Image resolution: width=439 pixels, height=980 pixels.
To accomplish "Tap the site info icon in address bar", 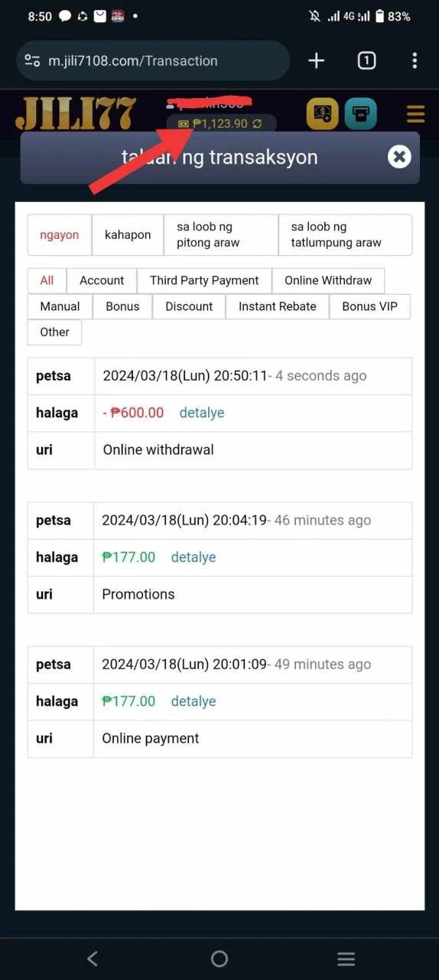I will pos(31,60).
